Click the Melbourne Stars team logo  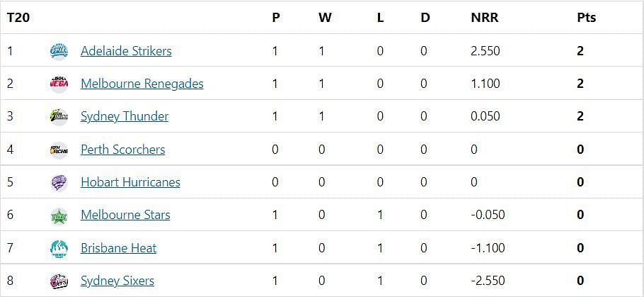pos(59,215)
